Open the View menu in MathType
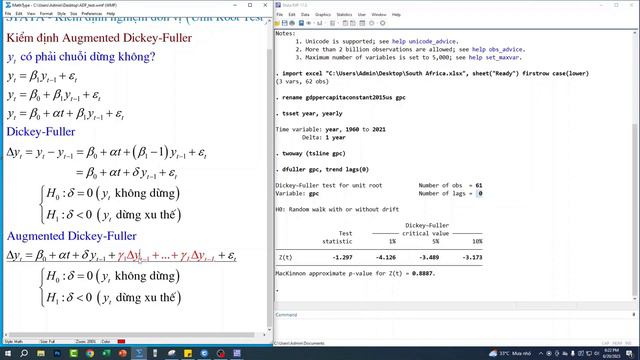 pos(31,13)
